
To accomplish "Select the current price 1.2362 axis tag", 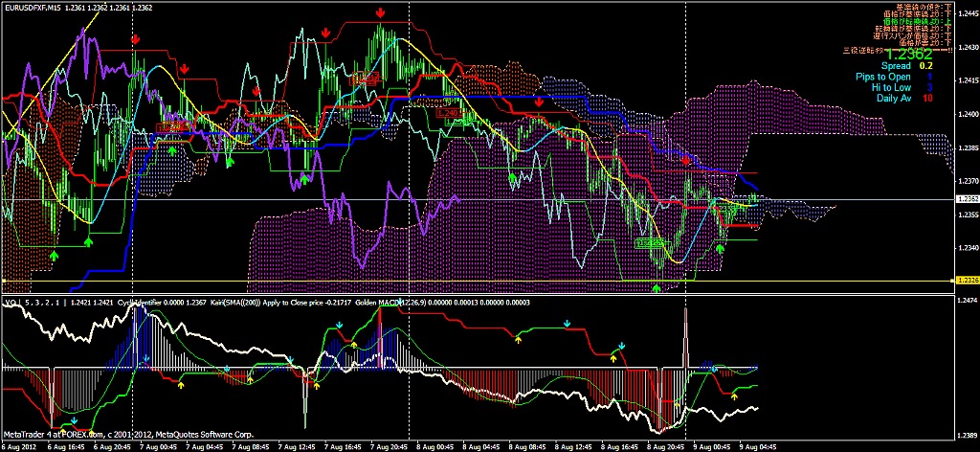I will coord(966,198).
